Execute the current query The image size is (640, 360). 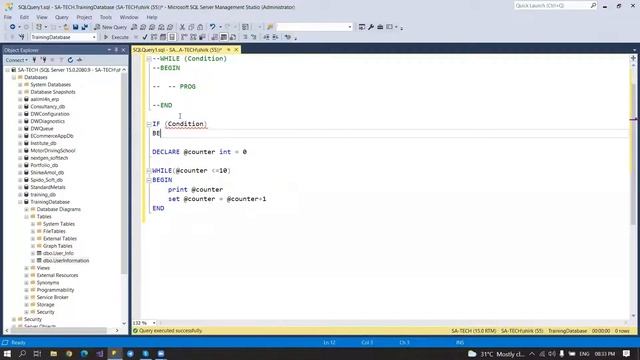click(116, 37)
